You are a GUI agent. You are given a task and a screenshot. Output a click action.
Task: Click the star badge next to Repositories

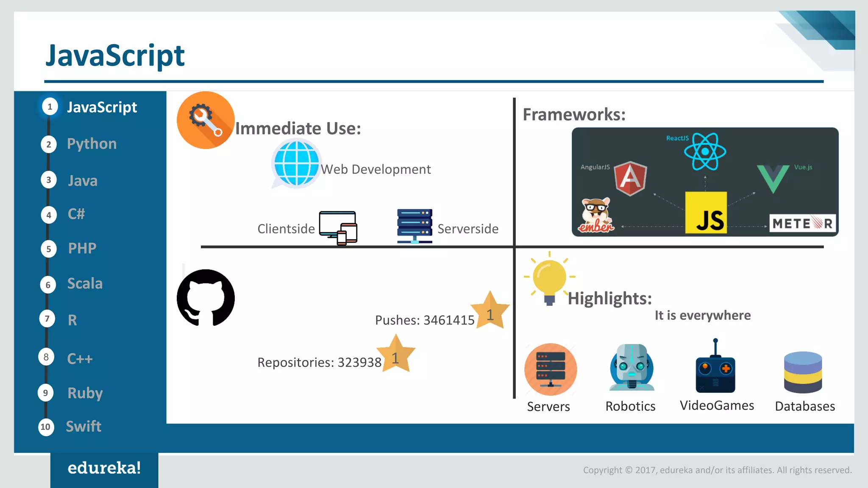point(395,354)
